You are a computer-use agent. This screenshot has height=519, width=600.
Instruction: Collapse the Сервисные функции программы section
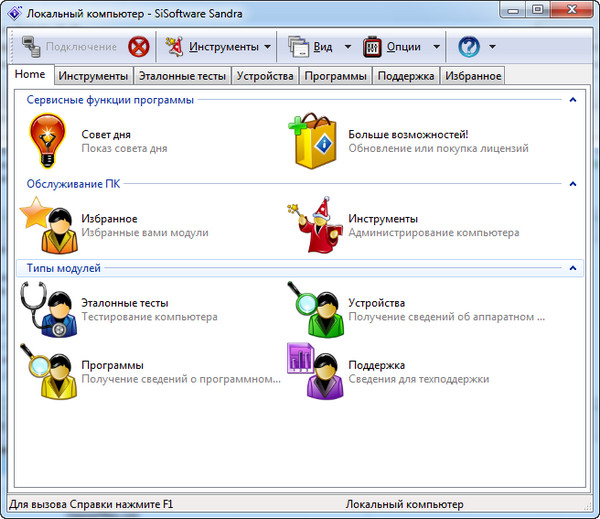tap(573, 100)
